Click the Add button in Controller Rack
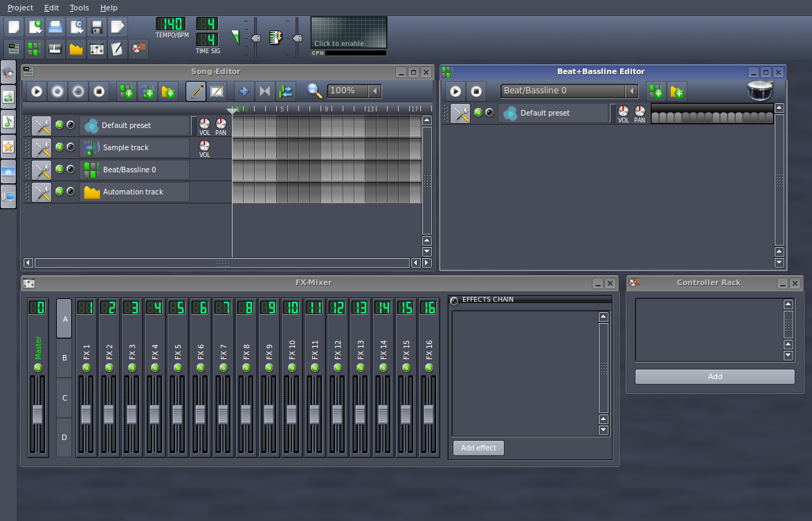Image resolution: width=812 pixels, height=521 pixels. [714, 376]
